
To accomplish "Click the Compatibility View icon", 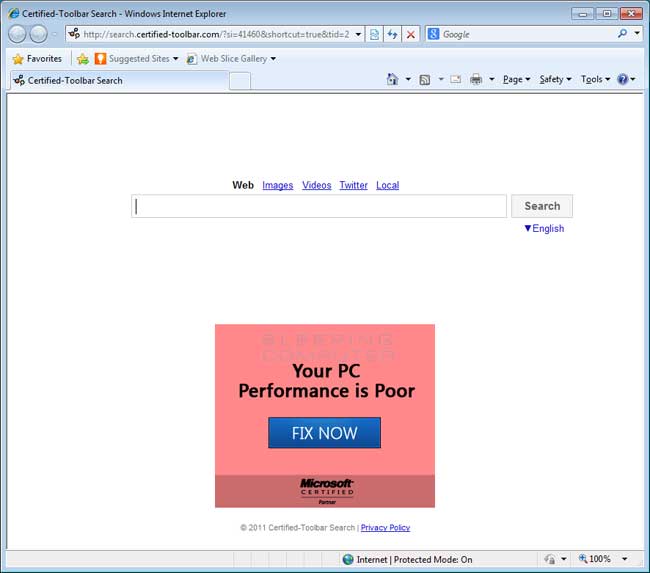I will coord(374,34).
